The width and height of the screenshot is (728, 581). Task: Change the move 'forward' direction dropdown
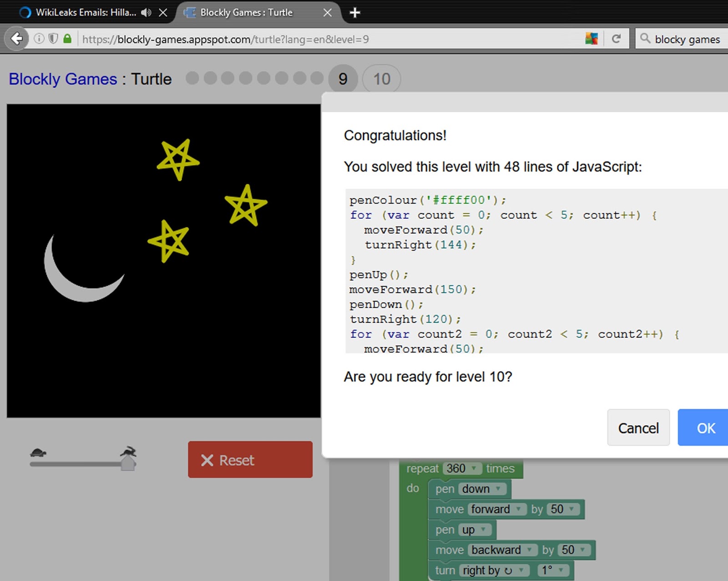[497, 509]
